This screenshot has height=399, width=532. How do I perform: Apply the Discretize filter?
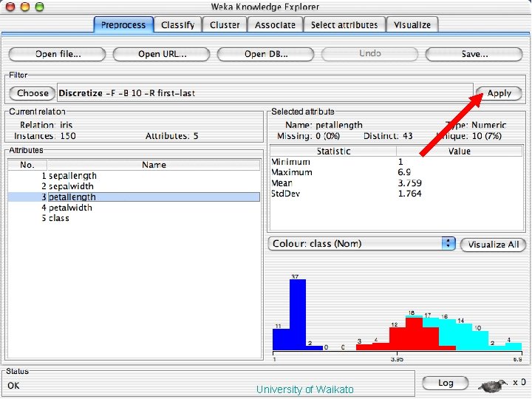point(499,93)
